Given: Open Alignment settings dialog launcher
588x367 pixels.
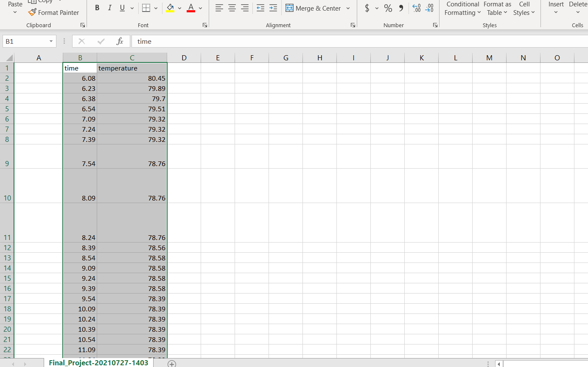Looking at the screenshot, I should (353, 25).
